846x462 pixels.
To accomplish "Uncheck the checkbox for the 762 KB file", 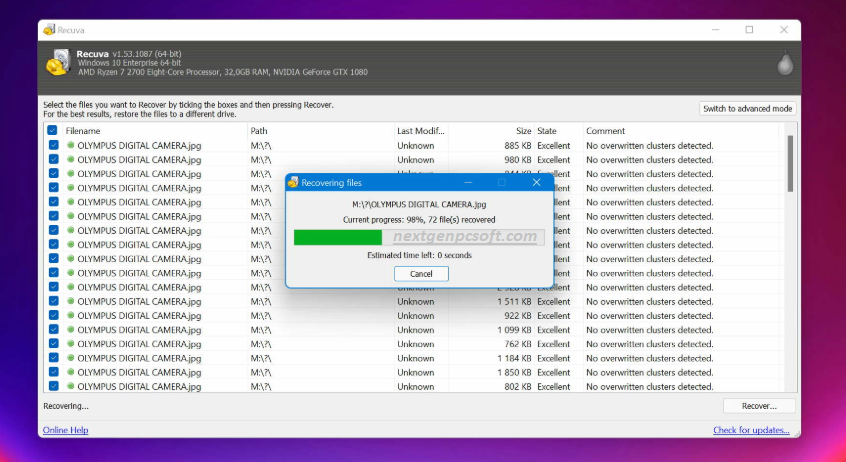I will 53,343.
